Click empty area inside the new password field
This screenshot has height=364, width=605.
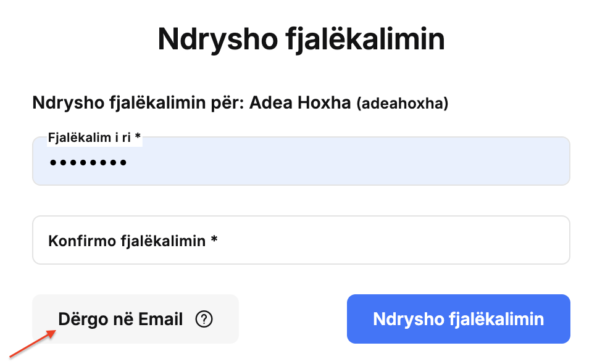pyautogui.click(x=347, y=163)
